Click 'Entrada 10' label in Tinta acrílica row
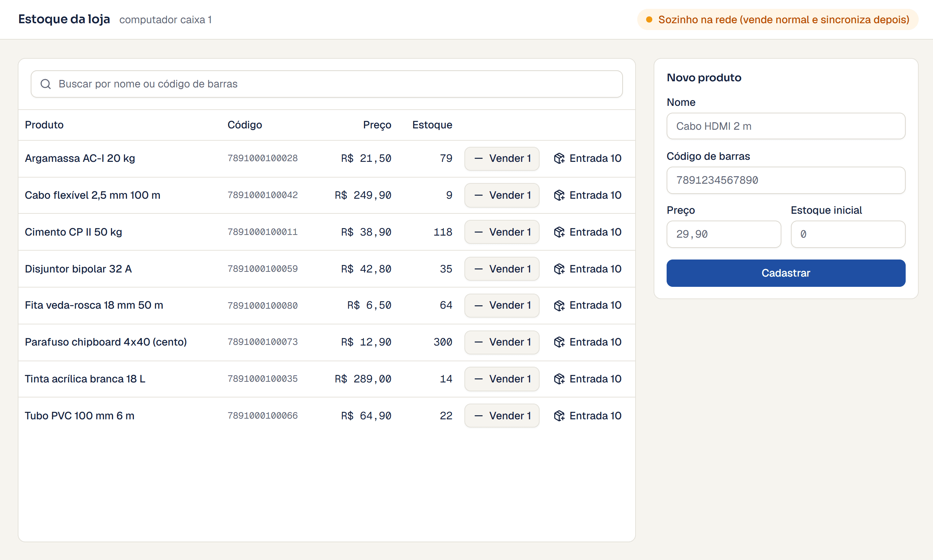Image resolution: width=933 pixels, height=560 pixels. [595, 379]
